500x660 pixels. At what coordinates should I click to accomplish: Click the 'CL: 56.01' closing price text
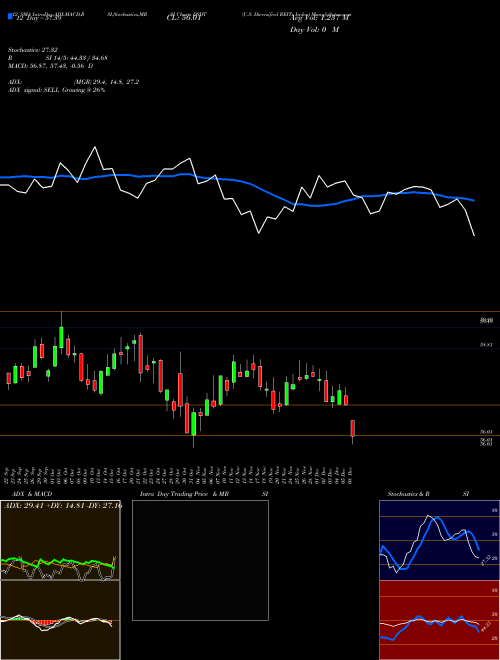point(184,19)
